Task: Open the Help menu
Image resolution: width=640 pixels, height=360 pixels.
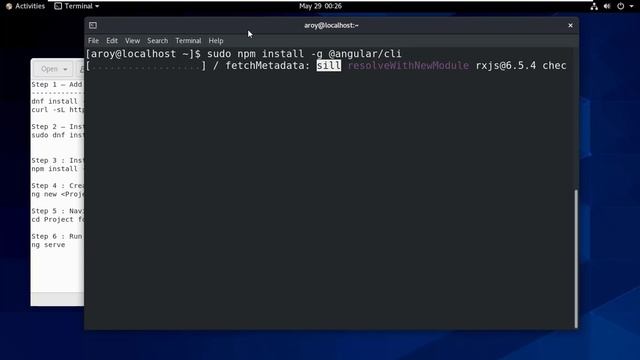Action: click(216, 41)
